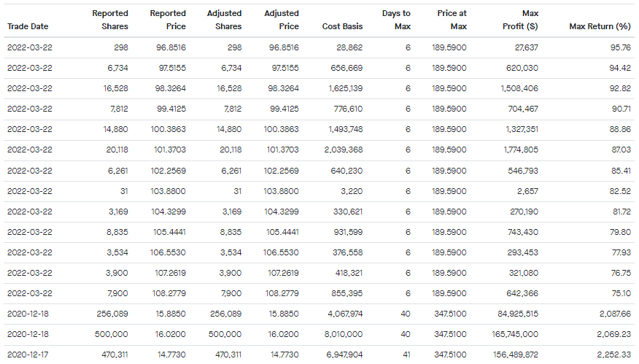639x364 pixels.
Task: Select cost basis cell 8,010,000
Action: point(341,335)
